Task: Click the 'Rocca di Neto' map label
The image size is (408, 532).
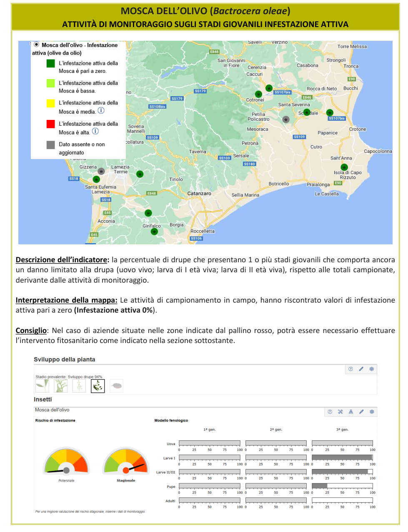Action: 322,89
